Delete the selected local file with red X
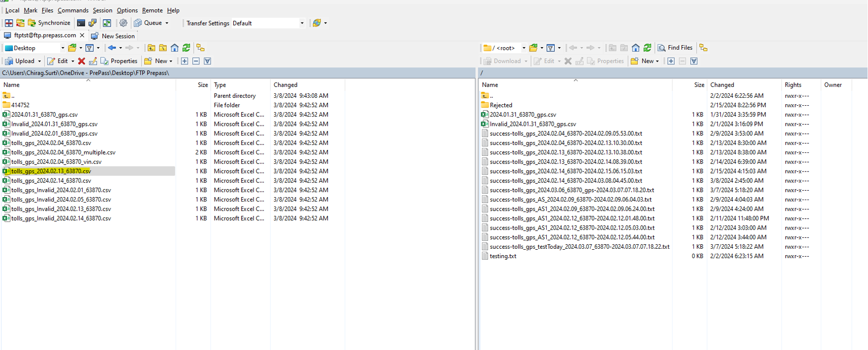 coord(82,61)
